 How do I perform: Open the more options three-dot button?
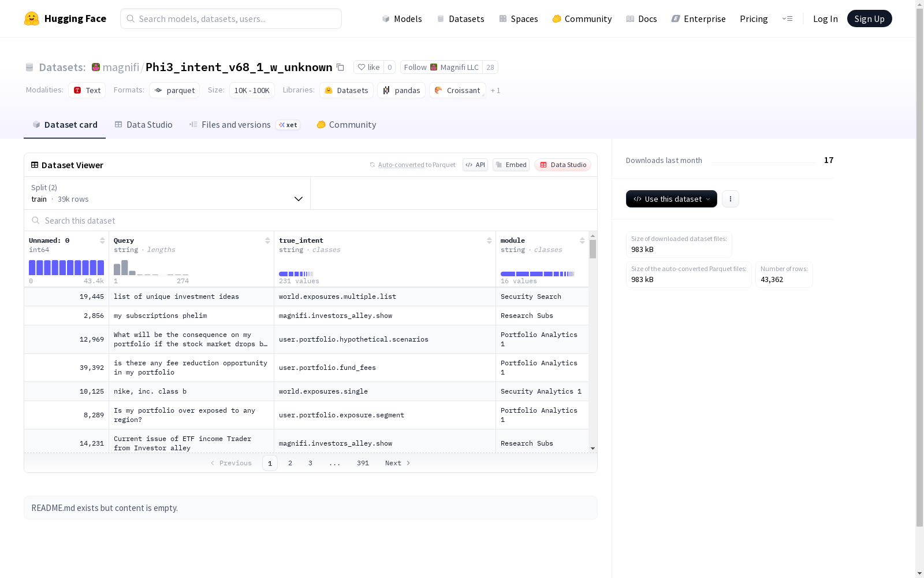pyautogui.click(x=731, y=199)
